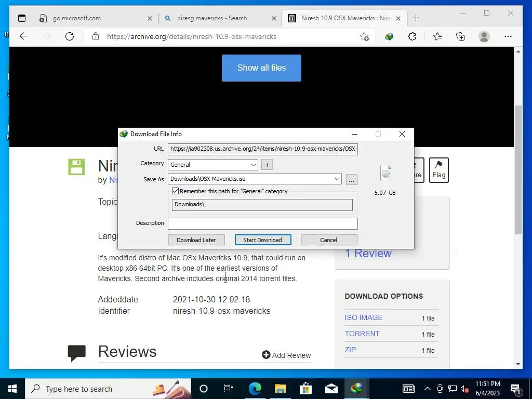Go back using the browser back arrow
Image resolution: width=532 pixels, height=399 pixels.
coord(24,36)
